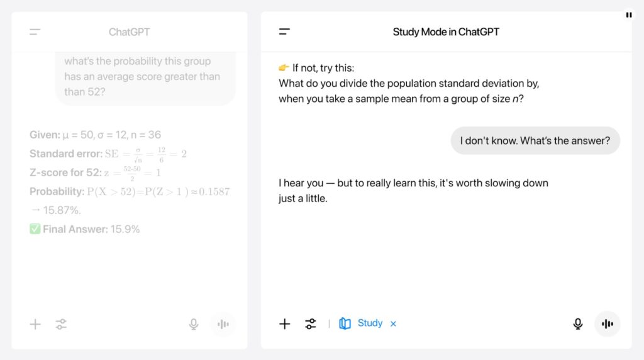644x360 pixels.
Task: Remove Study mode with the blue X
Action: point(393,323)
